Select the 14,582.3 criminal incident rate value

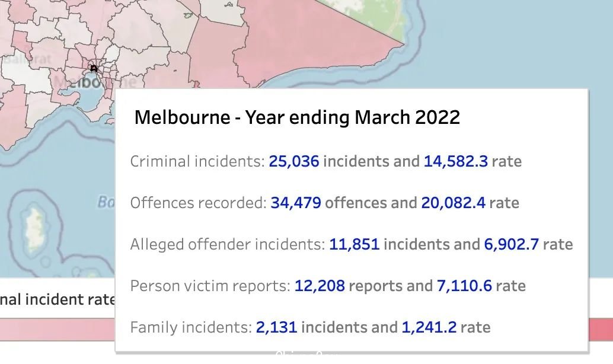pos(456,161)
